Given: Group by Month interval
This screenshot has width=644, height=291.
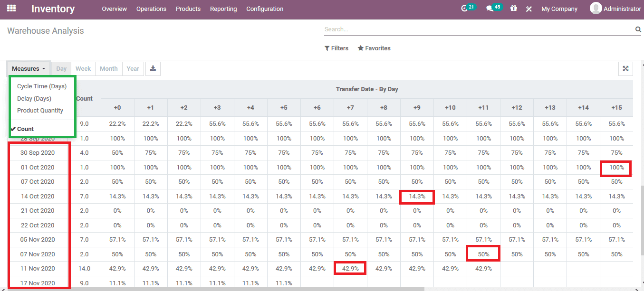Looking at the screenshot, I should pos(109,69).
